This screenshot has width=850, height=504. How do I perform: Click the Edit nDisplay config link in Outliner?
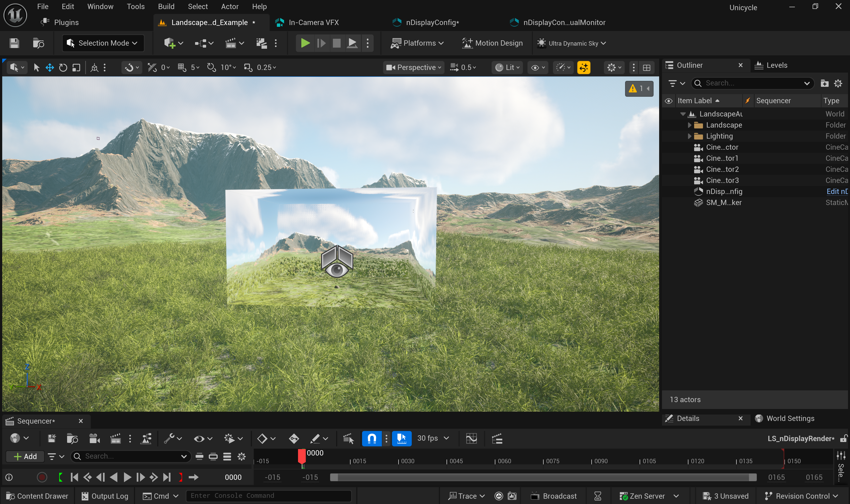837,192
